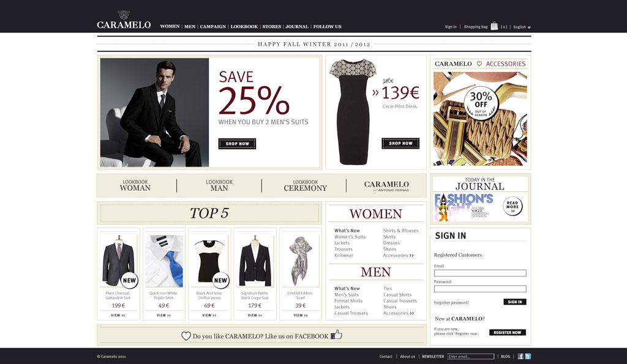Click the Caramelo logo in header
The width and height of the screenshot is (627, 364).
(124, 20)
